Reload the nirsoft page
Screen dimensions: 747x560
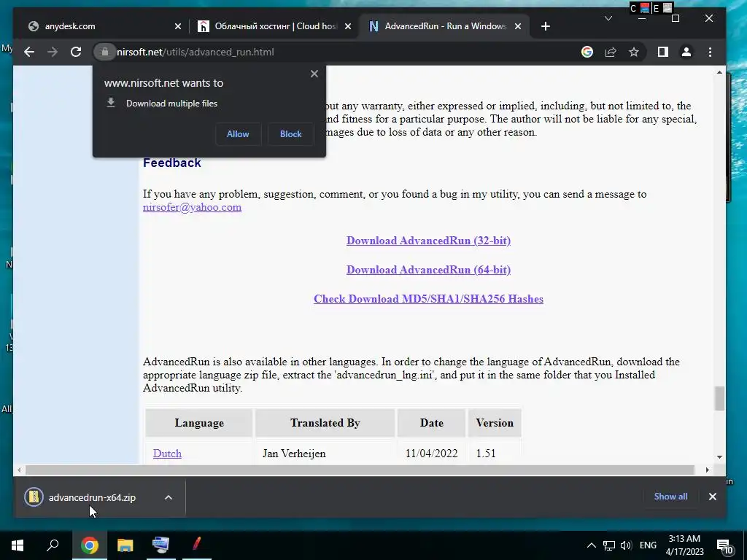[x=76, y=52]
